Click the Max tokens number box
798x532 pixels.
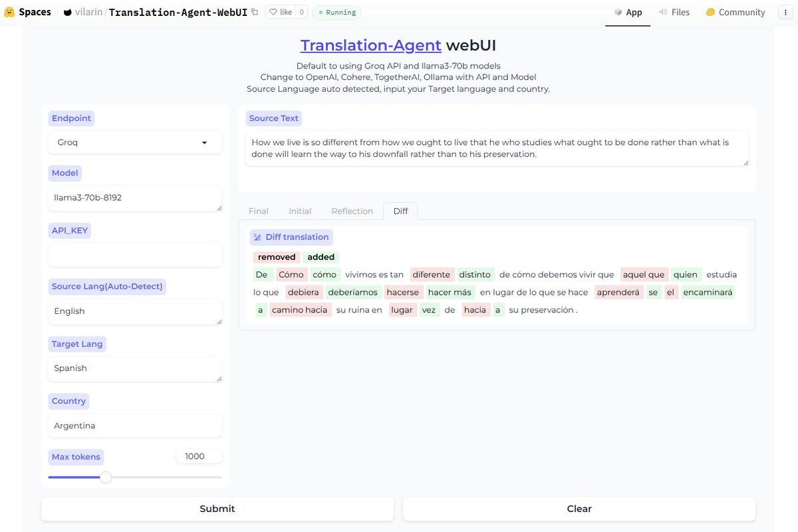click(199, 456)
